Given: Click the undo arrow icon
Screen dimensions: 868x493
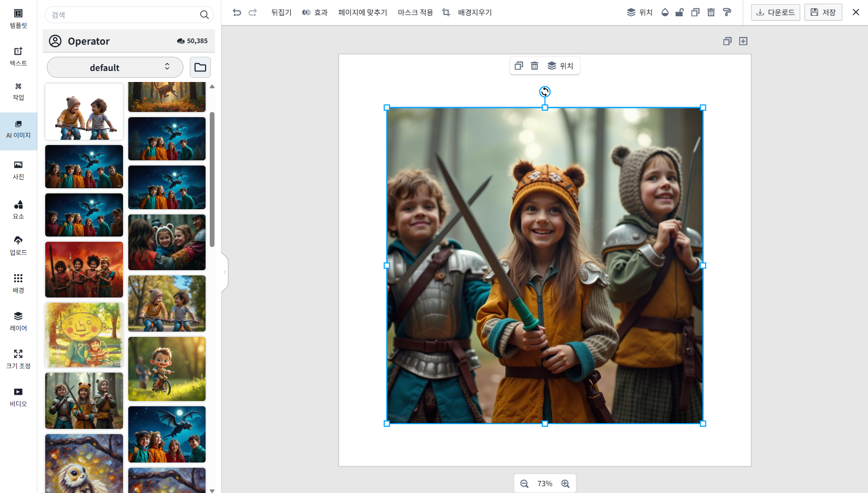Looking at the screenshot, I should (237, 12).
